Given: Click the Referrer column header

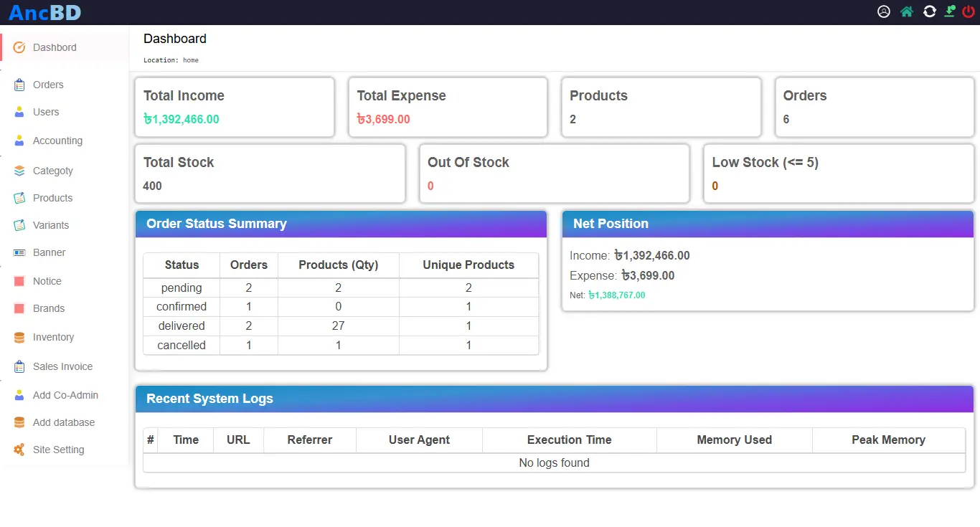Looking at the screenshot, I should point(310,440).
